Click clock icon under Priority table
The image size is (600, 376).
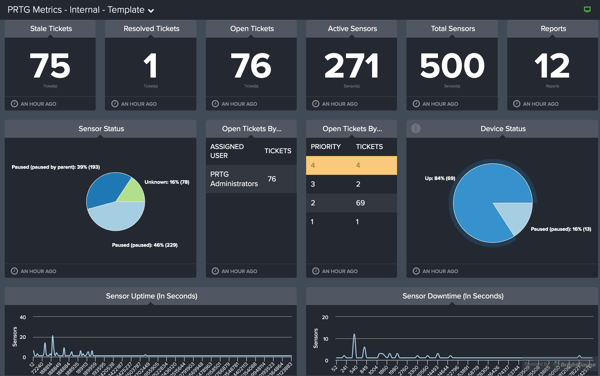(x=316, y=271)
